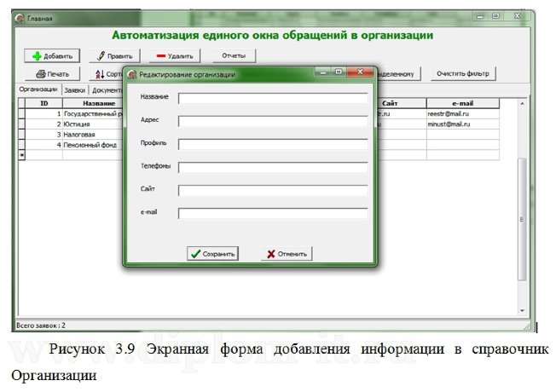Click the Печать button with printer icon
The image size is (556, 392).
(x=53, y=74)
